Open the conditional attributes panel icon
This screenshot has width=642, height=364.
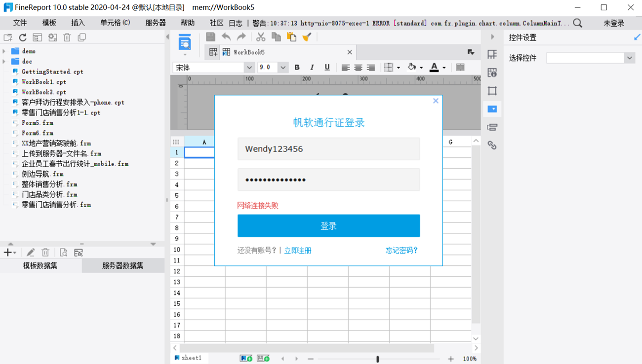[x=492, y=127]
